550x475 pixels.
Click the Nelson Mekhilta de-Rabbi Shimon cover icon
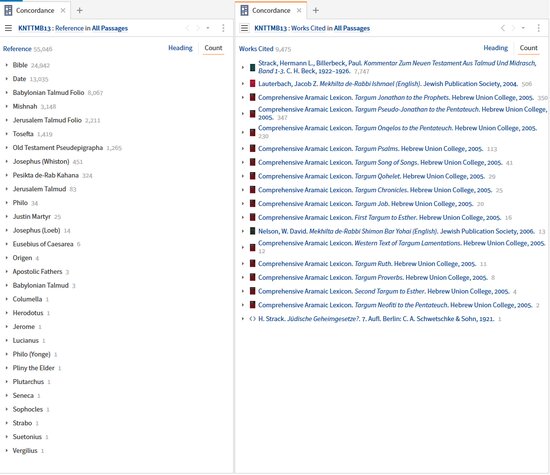pos(252,231)
